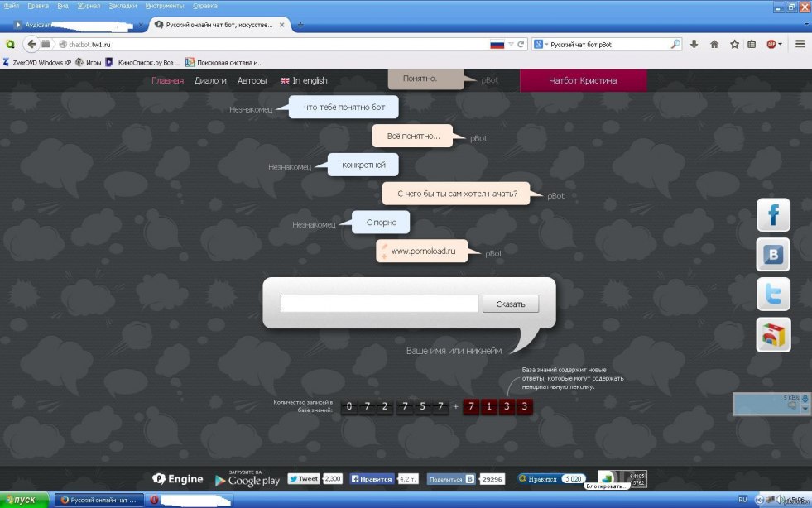The width and height of the screenshot is (812, 508).
Task: Open the downloads arrow icon in the toolbar
Action: 694,44
